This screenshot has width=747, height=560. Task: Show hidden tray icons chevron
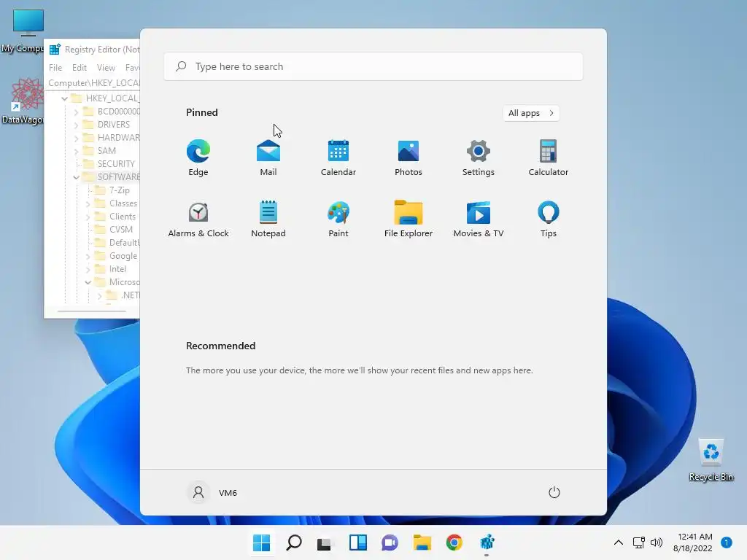[619, 542]
